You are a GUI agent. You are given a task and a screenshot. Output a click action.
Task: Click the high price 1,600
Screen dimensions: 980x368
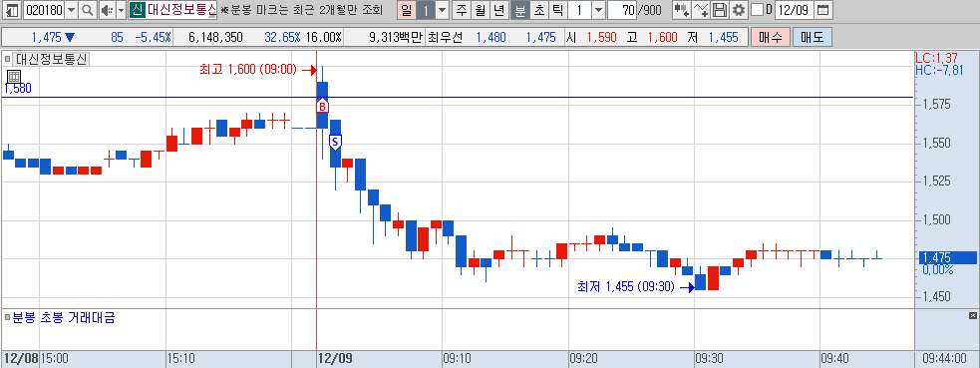pos(663,37)
